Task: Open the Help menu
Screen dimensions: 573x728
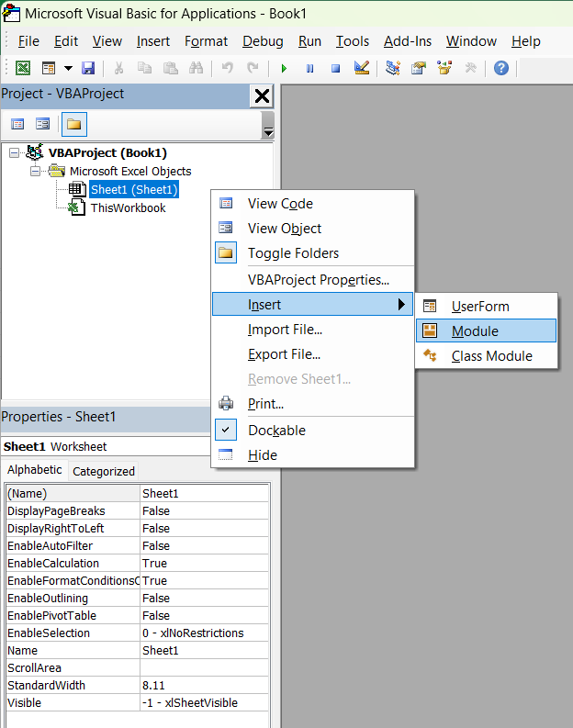Action: point(526,41)
